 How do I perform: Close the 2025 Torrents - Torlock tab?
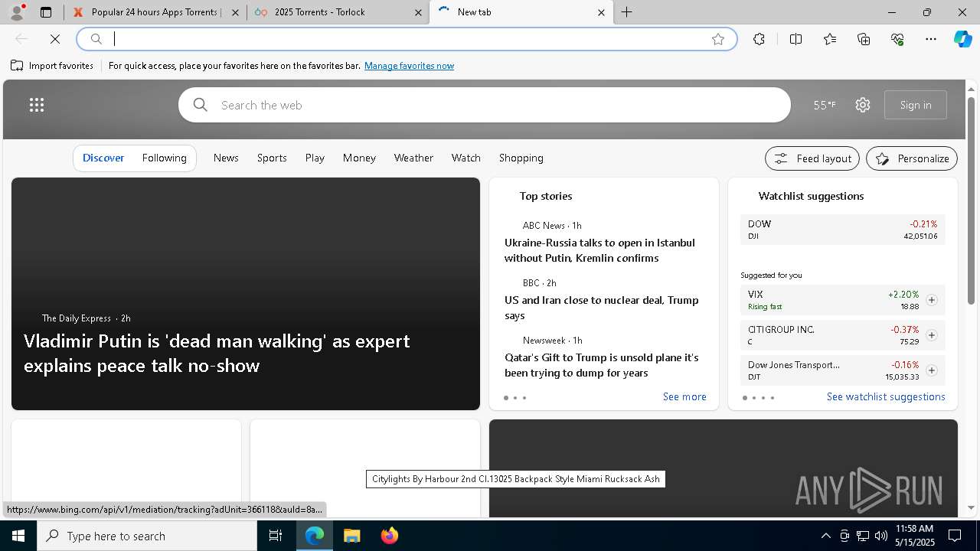pyautogui.click(x=418, y=12)
